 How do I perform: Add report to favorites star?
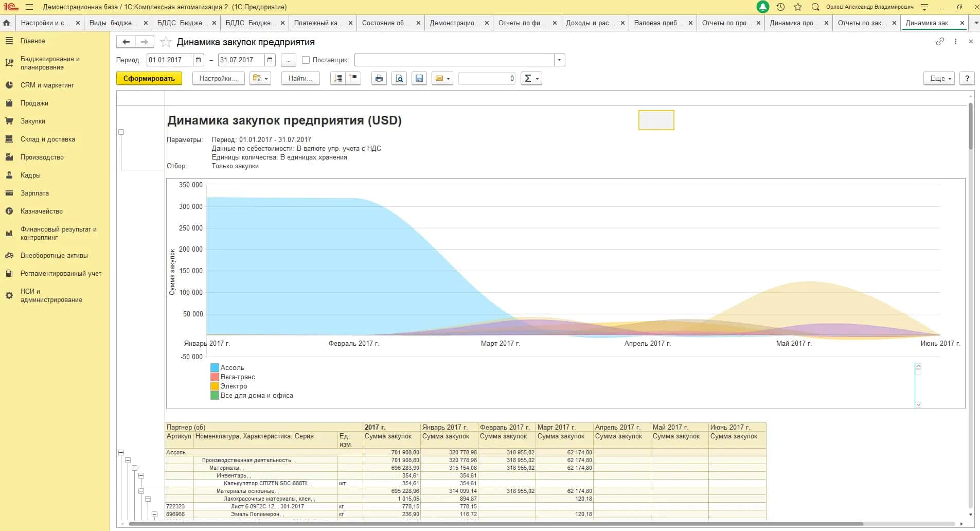coord(166,42)
